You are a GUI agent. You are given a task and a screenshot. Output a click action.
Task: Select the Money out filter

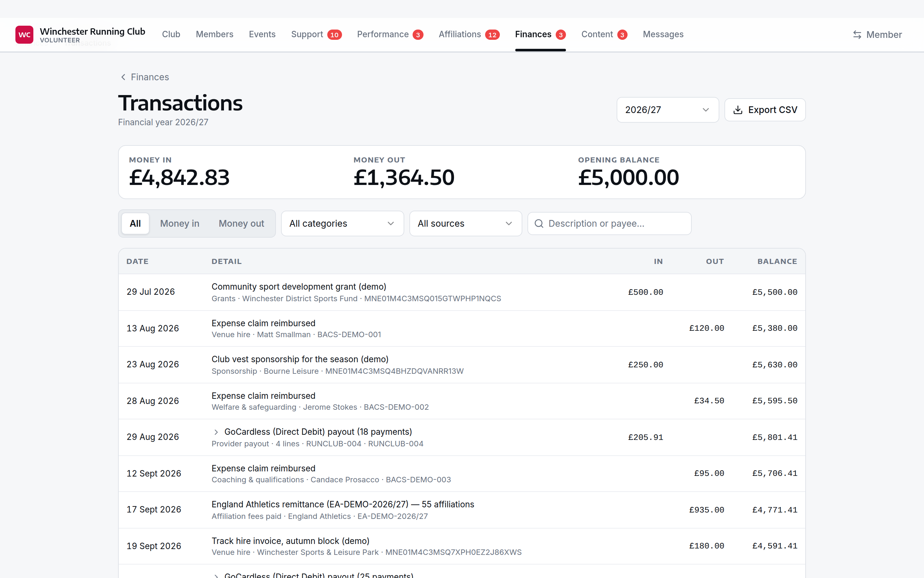pyautogui.click(x=241, y=223)
